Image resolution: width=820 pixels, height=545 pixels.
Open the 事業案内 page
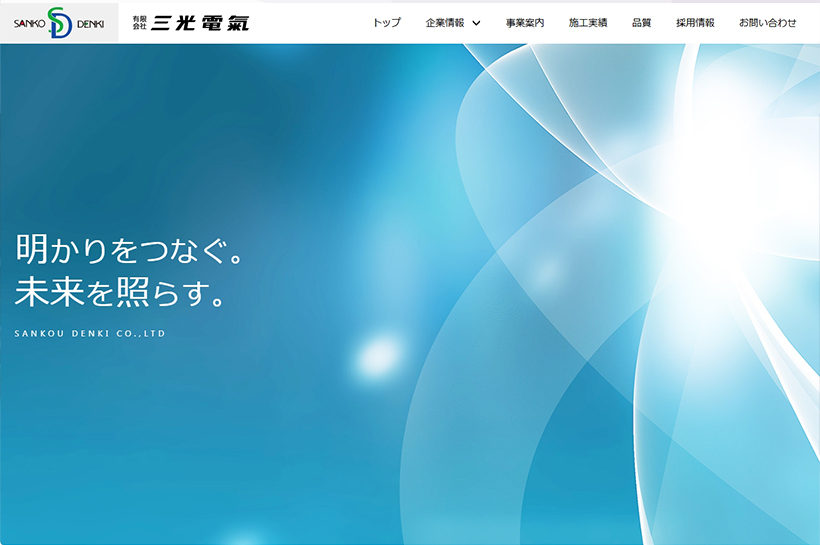(x=525, y=22)
